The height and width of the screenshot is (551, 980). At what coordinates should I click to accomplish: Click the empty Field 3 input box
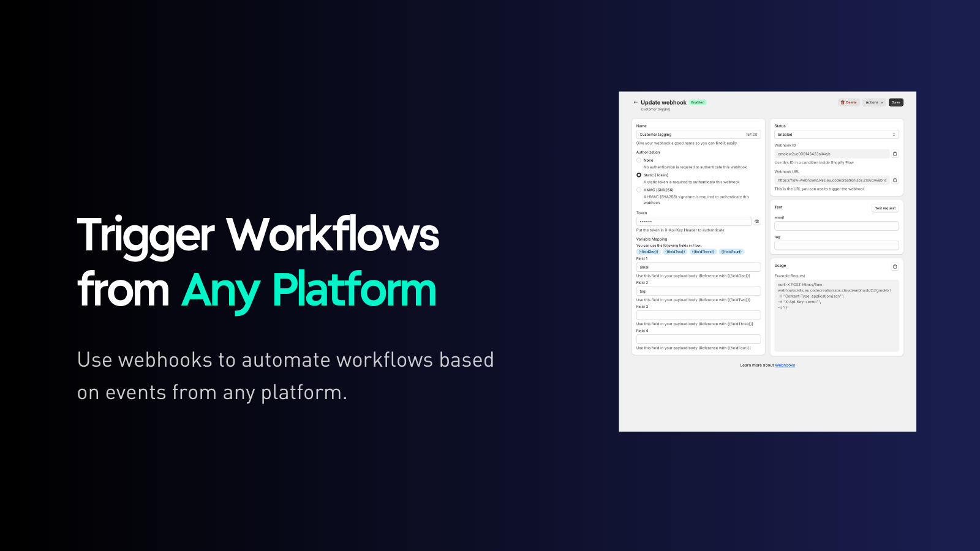click(x=698, y=315)
